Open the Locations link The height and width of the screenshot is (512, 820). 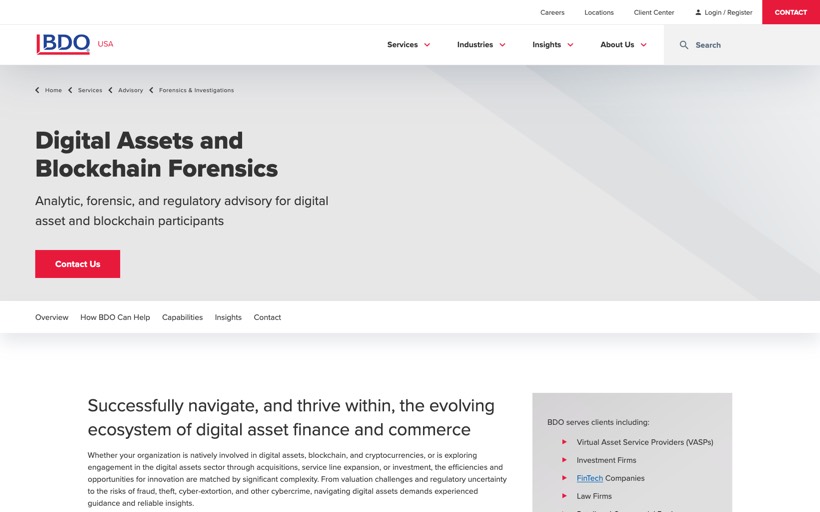[599, 12]
